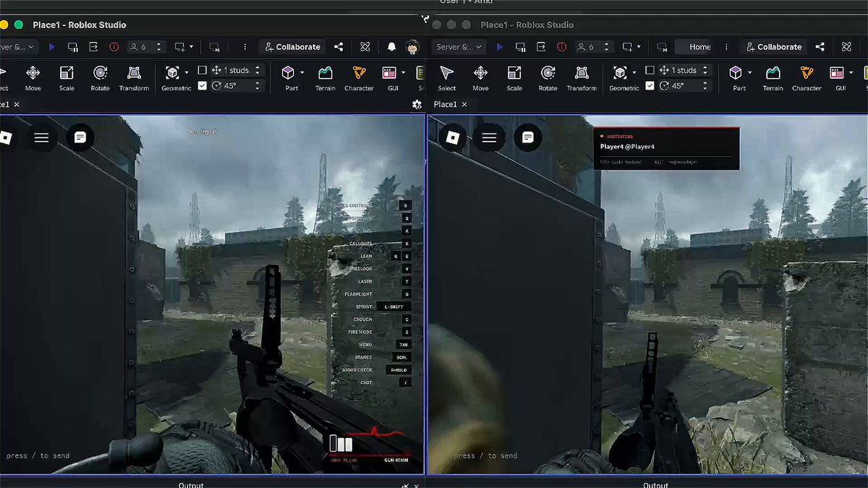Click the red stop icon in right window
Viewport: 868px width, 488px height.
tap(561, 47)
